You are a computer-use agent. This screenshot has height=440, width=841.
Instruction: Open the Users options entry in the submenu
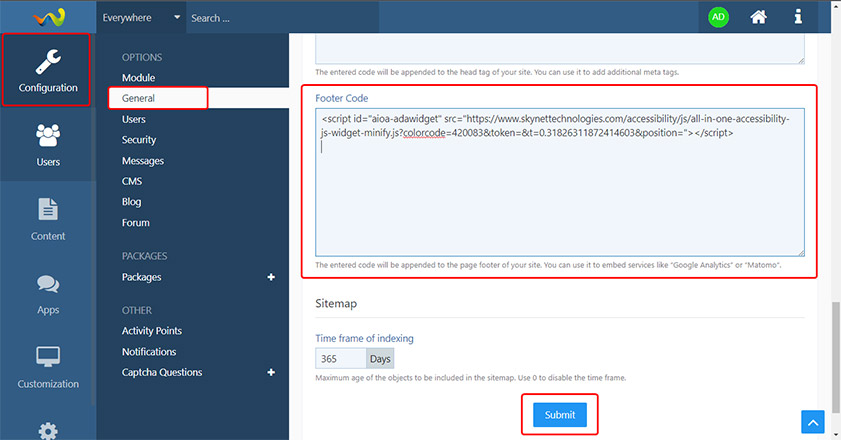(x=134, y=119)
